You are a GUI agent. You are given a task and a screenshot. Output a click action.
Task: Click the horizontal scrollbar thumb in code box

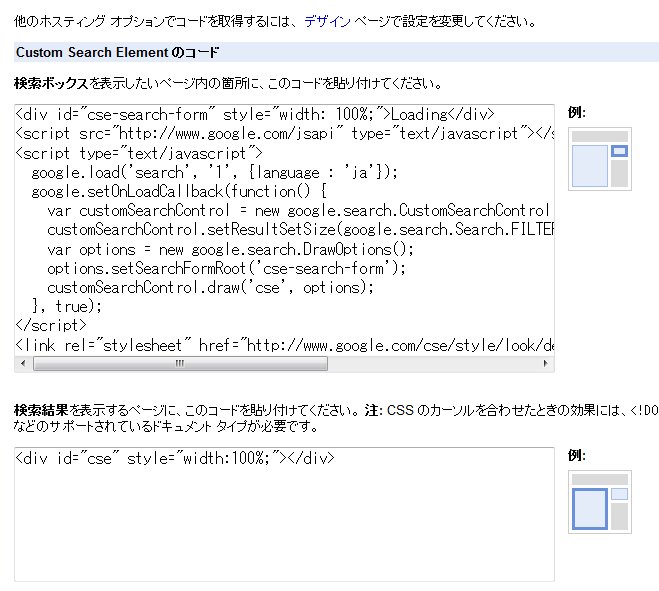[x=180, y=363]
